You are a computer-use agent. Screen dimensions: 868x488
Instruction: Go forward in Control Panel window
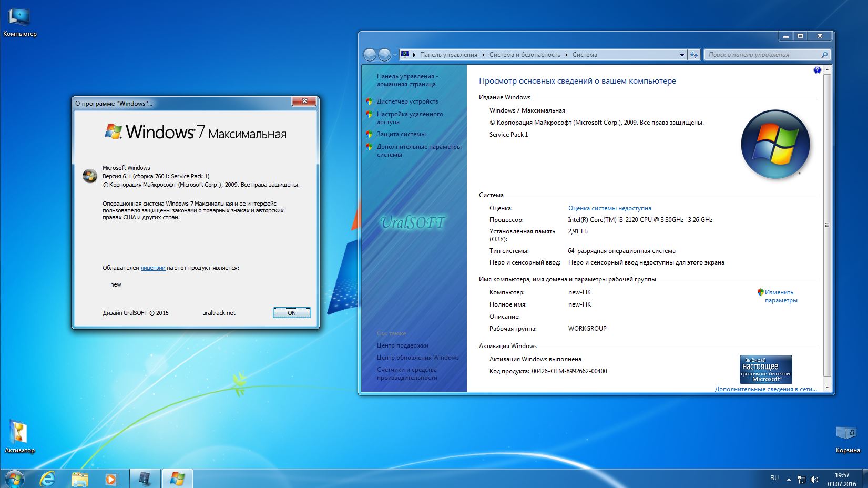384,55
